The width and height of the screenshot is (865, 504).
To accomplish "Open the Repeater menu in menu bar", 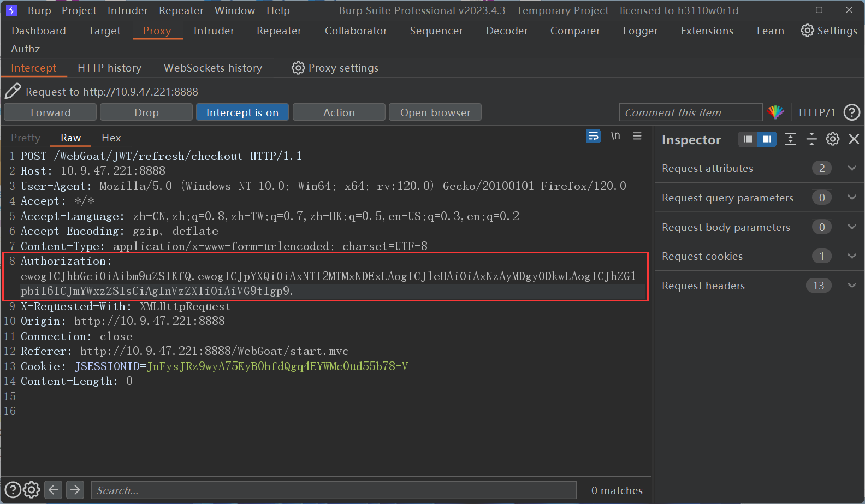I will [181, 10].
